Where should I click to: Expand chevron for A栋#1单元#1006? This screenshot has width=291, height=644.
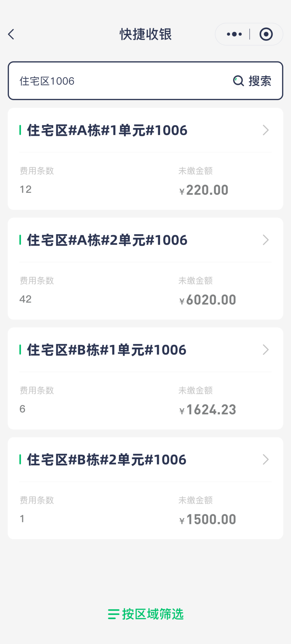[266, 130]
